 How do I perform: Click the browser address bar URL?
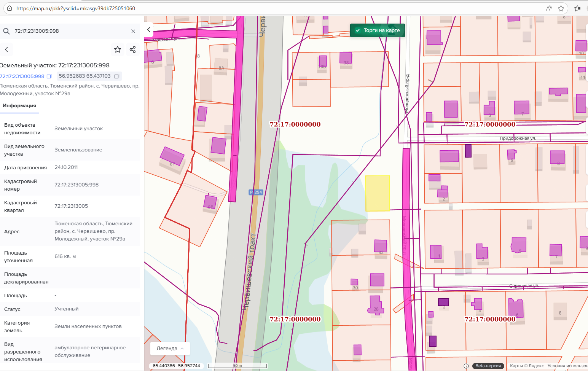[x=76, y=8]
